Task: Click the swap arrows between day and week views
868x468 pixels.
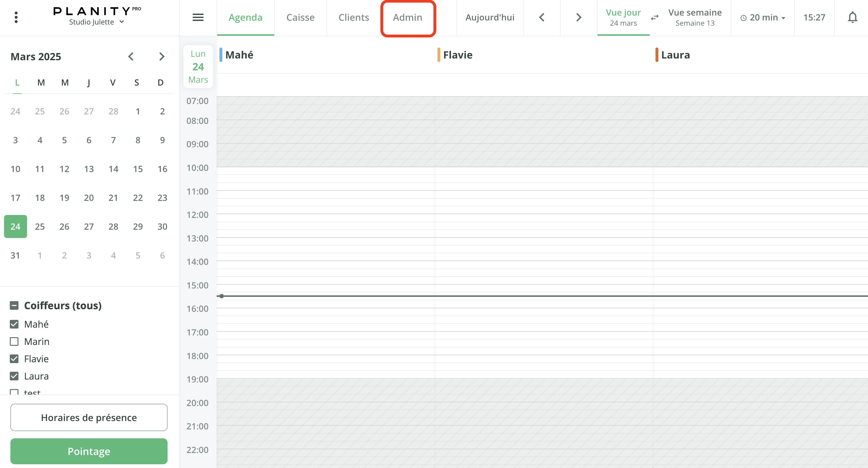Action: (x=654, y=17)
